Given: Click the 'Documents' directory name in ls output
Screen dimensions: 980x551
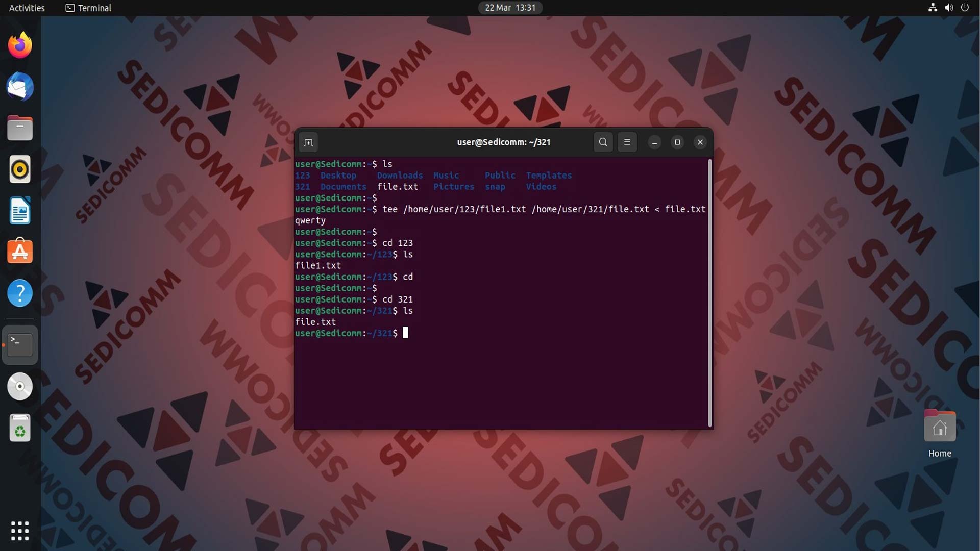Looking at the screenshot, I should [343, 187].
